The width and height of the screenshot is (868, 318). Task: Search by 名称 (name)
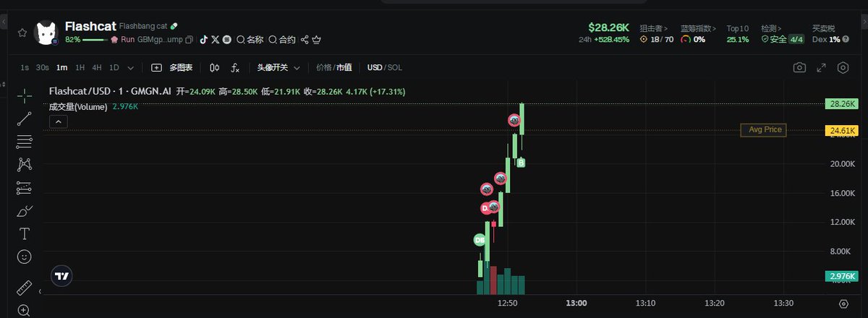pyautogui.click(x=250, y=39)
